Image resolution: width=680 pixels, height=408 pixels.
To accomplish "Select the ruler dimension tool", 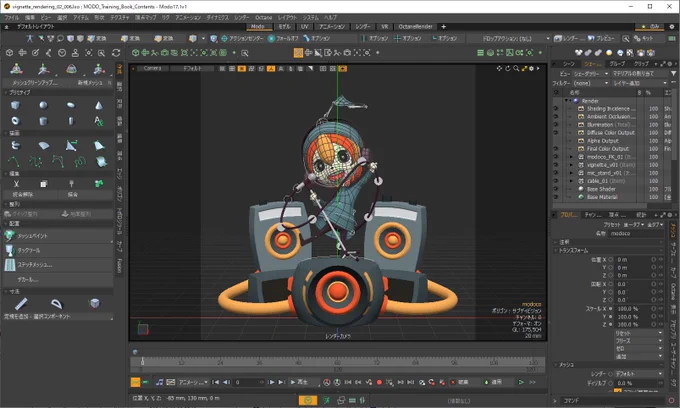I will 21,304.
